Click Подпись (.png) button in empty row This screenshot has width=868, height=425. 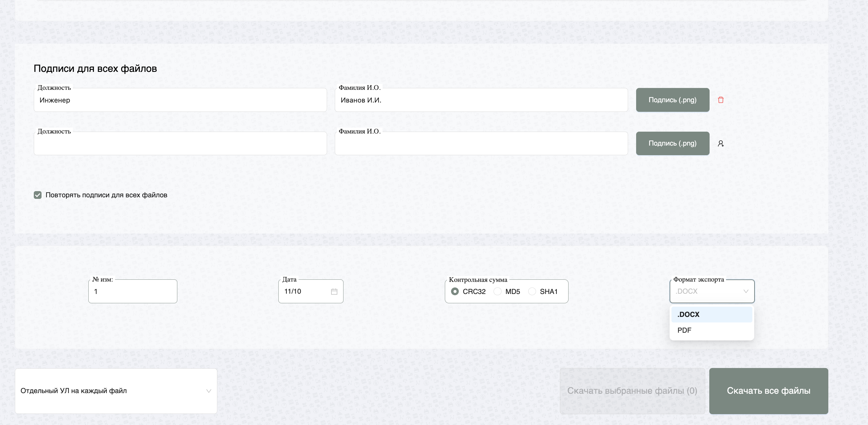coord(672,143)
